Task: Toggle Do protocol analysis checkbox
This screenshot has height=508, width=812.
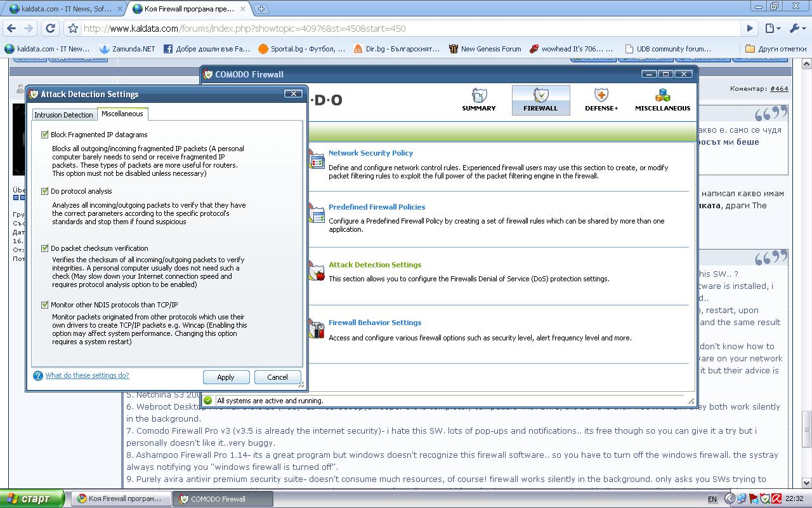Action: point(44,191)
